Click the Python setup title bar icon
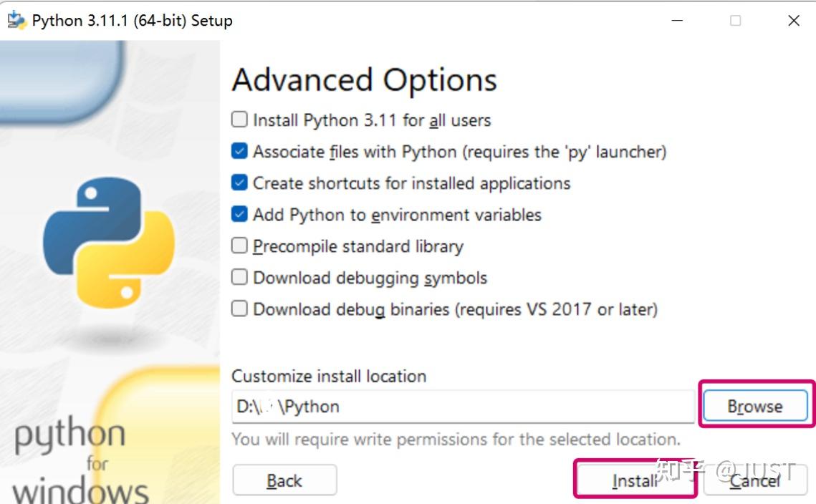Viewport: 816px width, 504px height. tap(16, 20)
